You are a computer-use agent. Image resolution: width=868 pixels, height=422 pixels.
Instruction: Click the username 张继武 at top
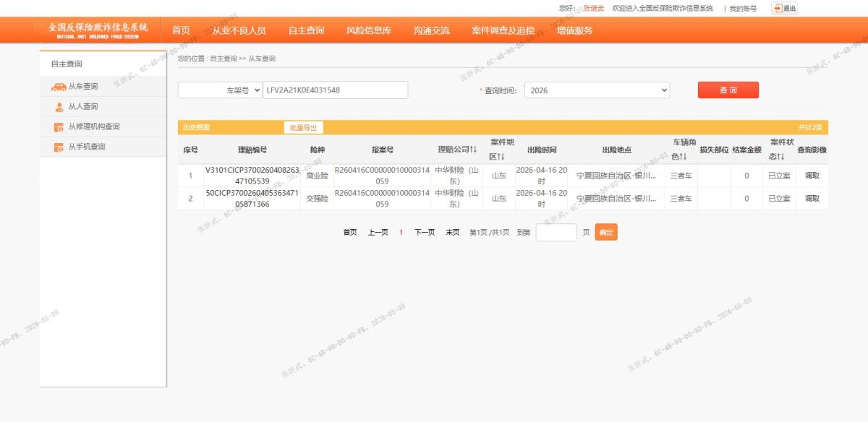pyautogui.click(x=594, y=9)
